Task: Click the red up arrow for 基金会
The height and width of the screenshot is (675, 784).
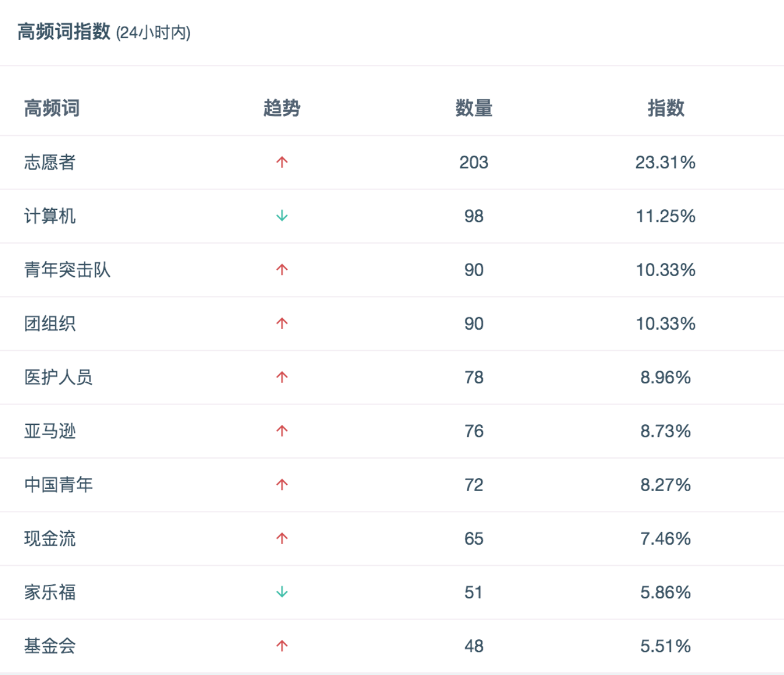Action: (x=282, y=646)
